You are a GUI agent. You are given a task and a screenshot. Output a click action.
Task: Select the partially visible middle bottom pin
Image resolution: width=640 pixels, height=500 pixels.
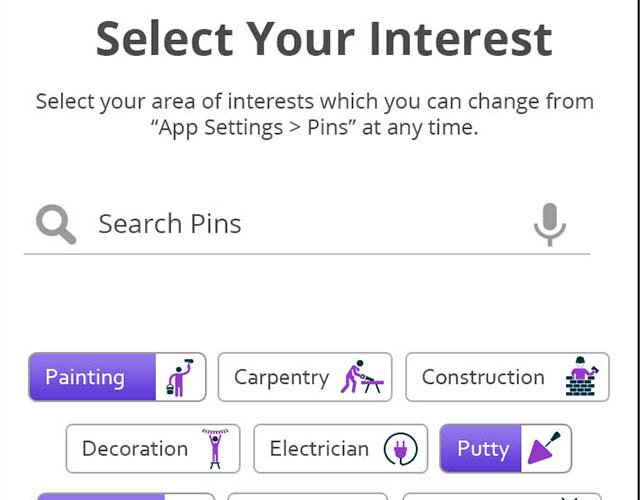pos(308,496)
